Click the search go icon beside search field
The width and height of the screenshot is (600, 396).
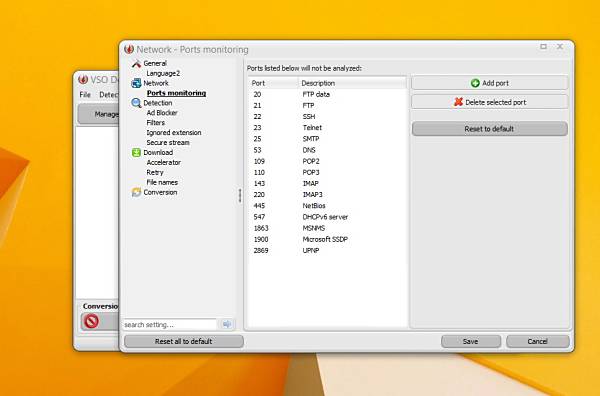click(227, 324)
